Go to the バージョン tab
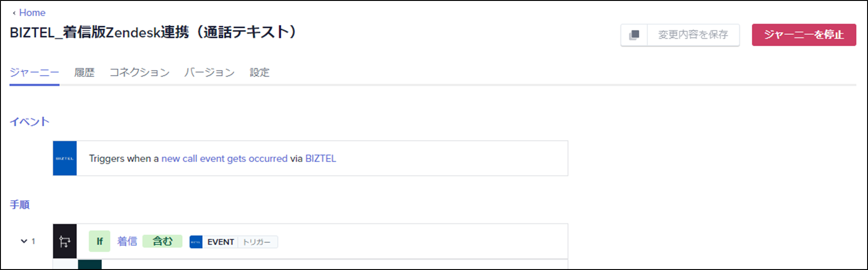Viewport: 868px width, 270px height. click(209, 72)
